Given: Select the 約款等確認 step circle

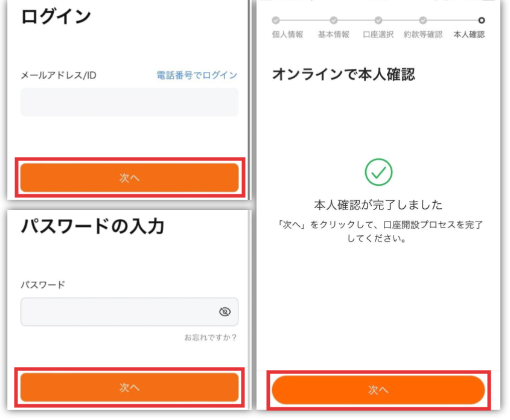Looking at the screenshot, I should (423, 21).
